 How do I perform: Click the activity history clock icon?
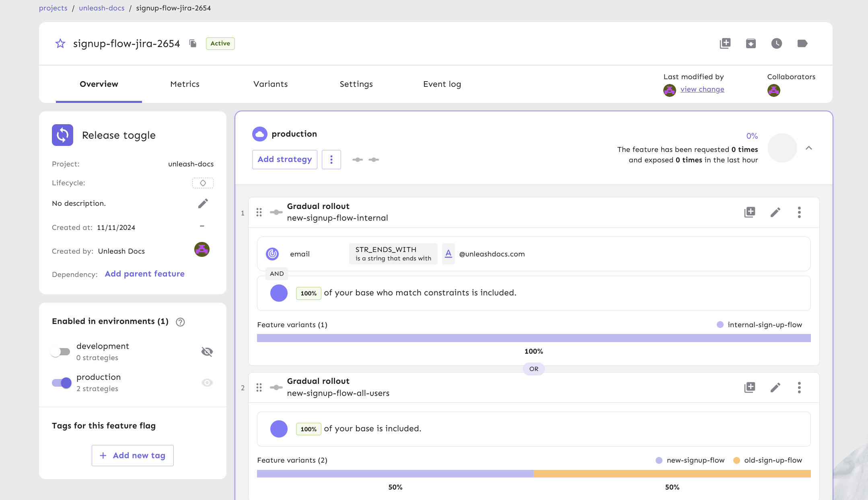[776, 43]
